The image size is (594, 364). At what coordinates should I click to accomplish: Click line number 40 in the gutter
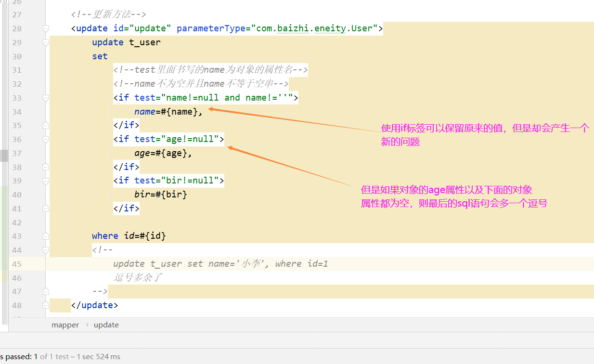click(16, 195)
